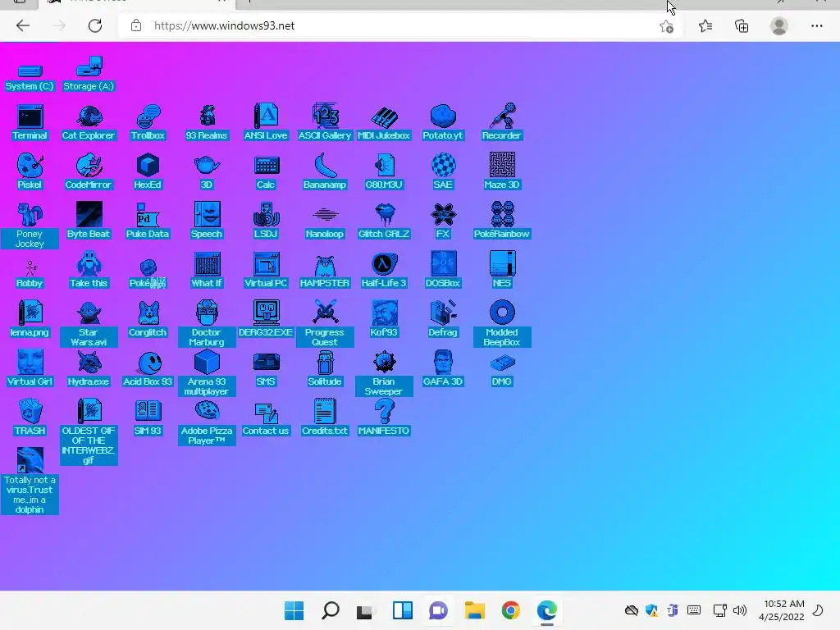This screenshot has width=840, height=630.
Task: Open MIDI Jukebox piano icon
Action: click(384, 123)
